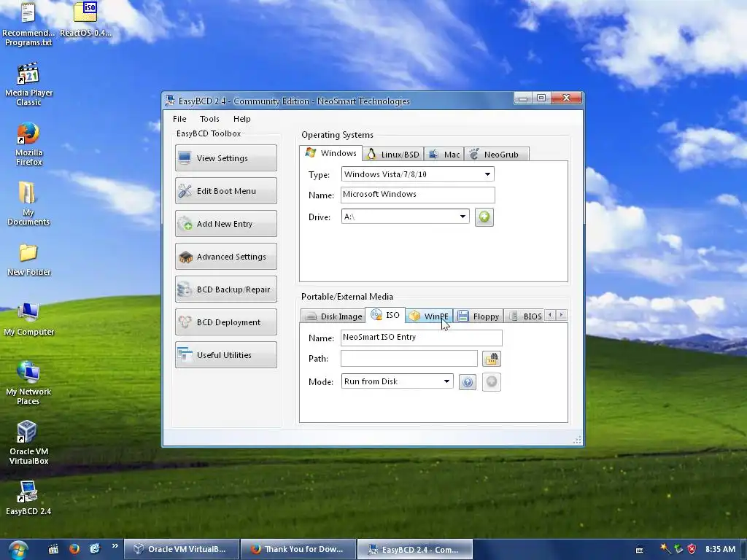Screen dimensions: 747x560
Task: Switch to the Floppy tab
Action: click(479, 316)
